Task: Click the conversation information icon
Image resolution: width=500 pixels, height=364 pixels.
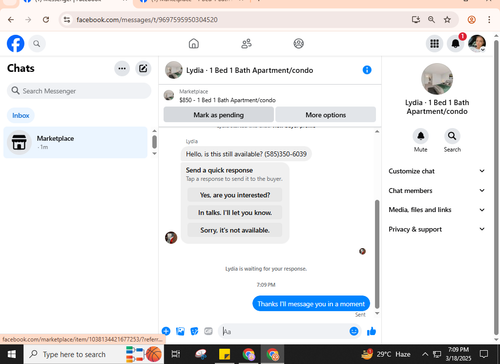Action: (367, 70)
